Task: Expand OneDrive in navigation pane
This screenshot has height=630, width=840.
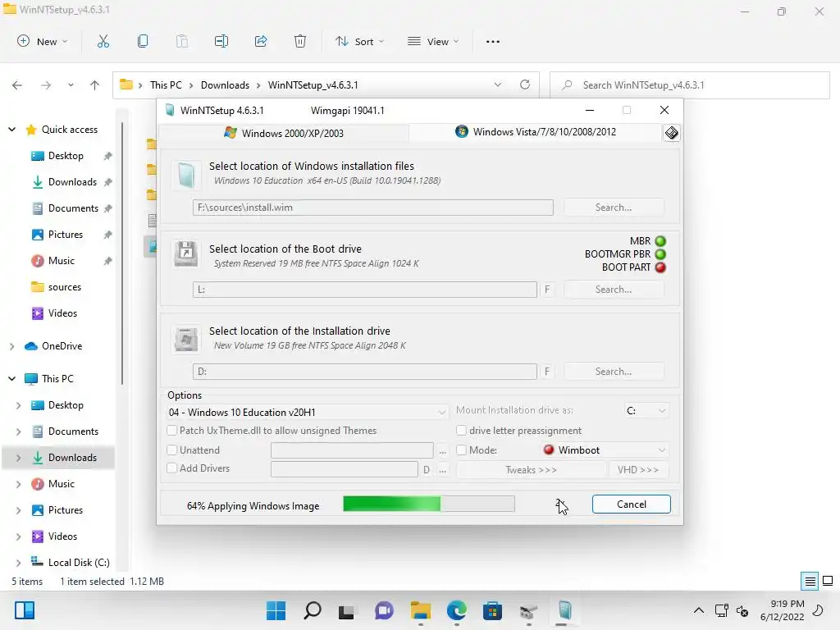Action: 11,347
